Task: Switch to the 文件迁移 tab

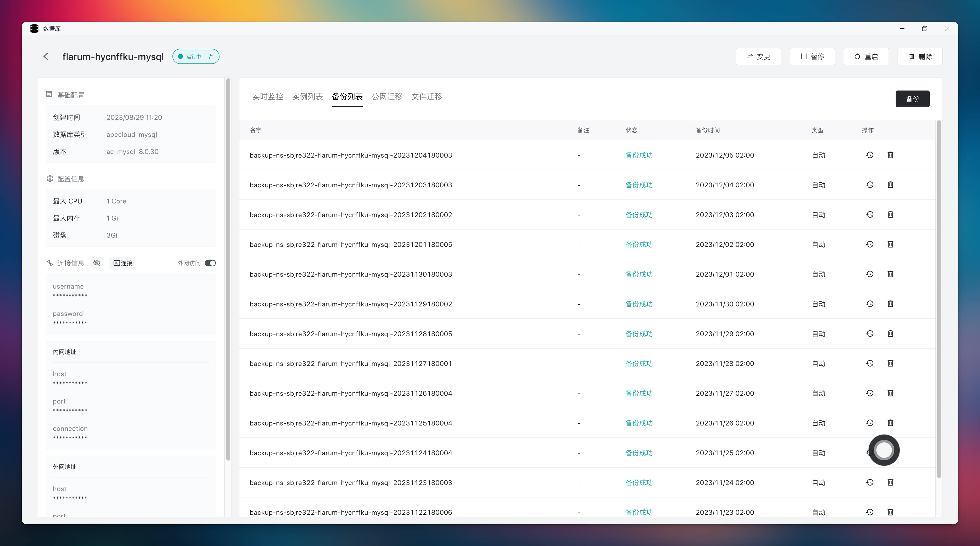Action: point(427,97)
